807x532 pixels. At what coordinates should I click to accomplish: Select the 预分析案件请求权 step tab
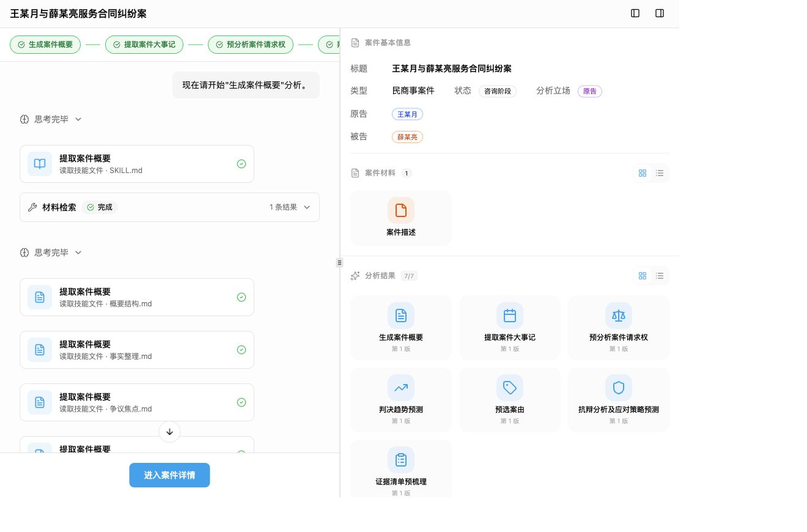coord(251,45)
